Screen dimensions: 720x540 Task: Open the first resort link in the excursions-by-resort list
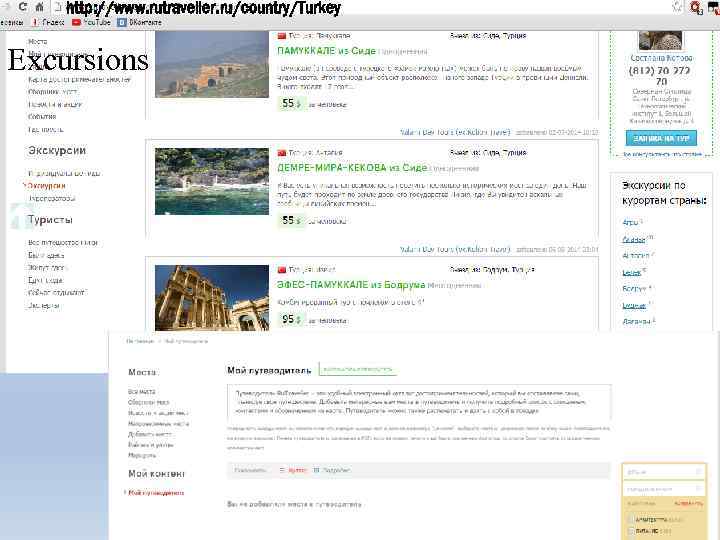pyautogui.click(x=631, y=222)
